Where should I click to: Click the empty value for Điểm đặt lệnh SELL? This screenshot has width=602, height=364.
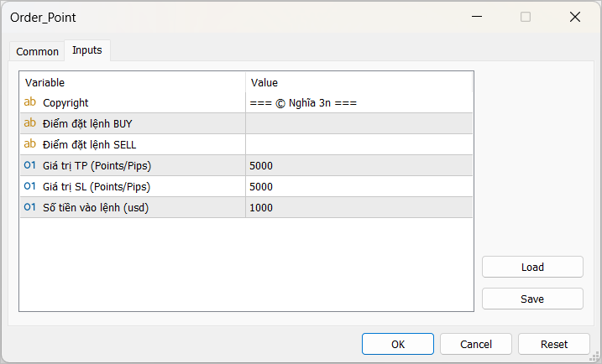(359, 144)
